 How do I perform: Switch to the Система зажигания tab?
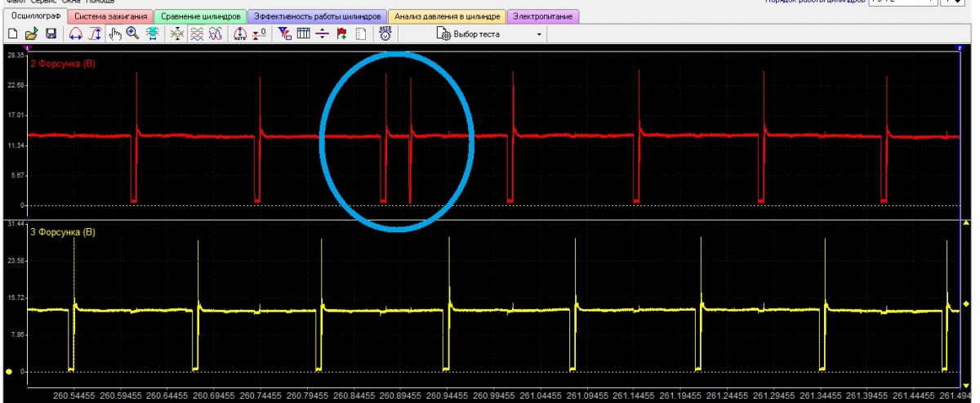tap(111, 16)
